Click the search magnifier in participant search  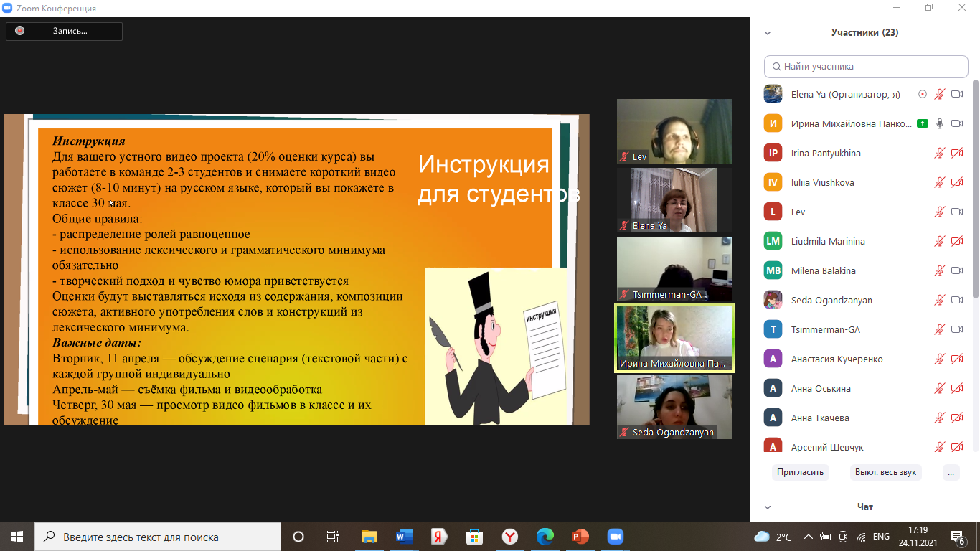[x=776, y=67]
